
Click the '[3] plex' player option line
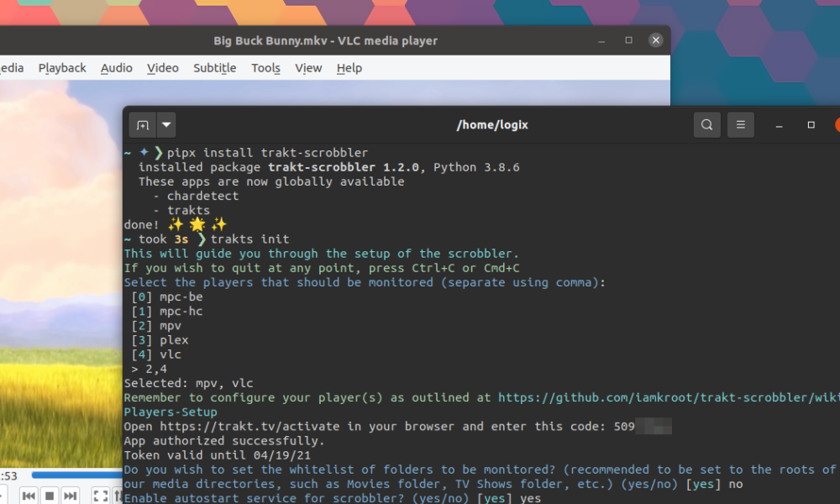click(160, 340)
